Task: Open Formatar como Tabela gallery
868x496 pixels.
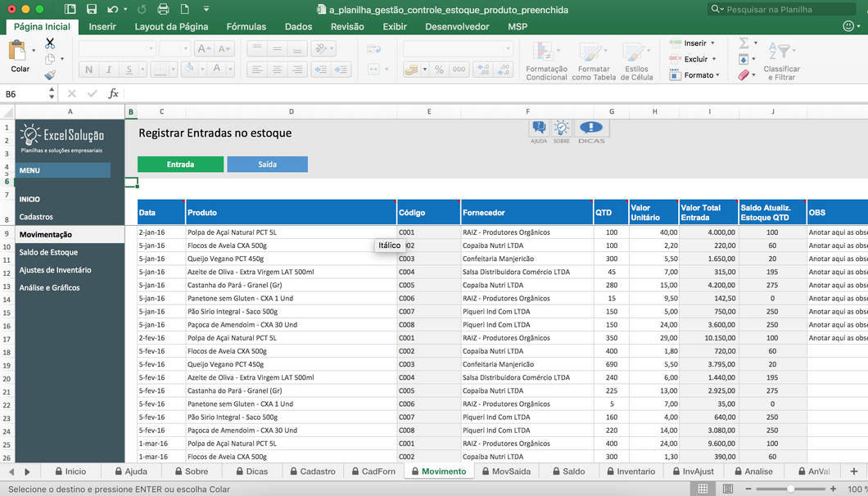Action: (x=594, y=61)
